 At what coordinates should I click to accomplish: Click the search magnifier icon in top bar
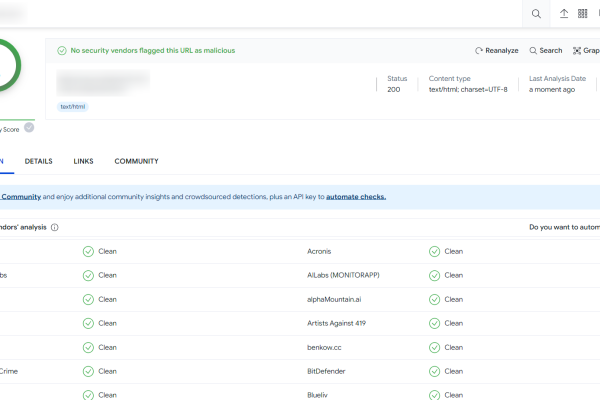pos(536,14)
